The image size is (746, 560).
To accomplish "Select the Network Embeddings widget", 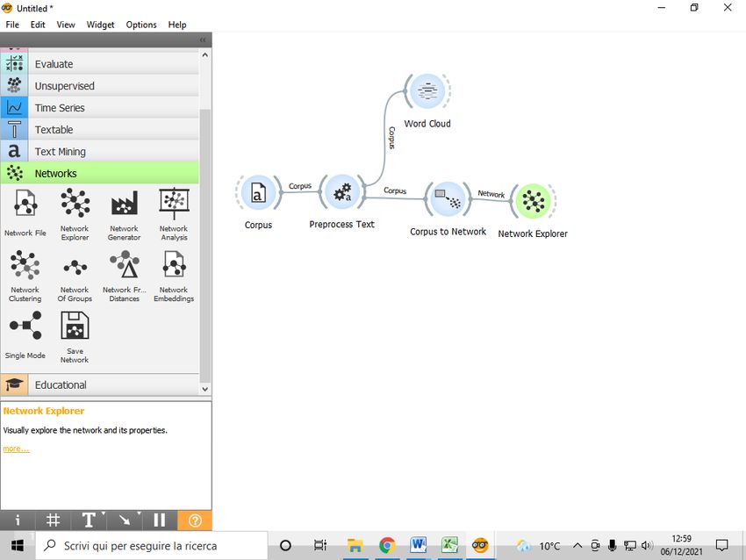I will [x=174, y=276].
